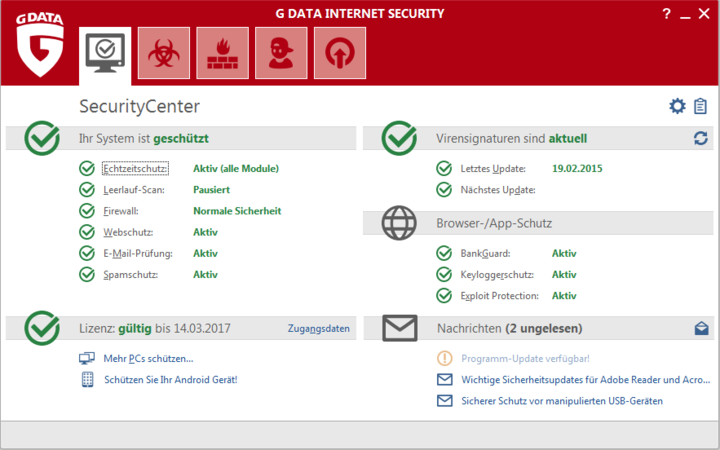Open 'Schützen Sie Ihr Android Gerät!' link

(170, 380)
